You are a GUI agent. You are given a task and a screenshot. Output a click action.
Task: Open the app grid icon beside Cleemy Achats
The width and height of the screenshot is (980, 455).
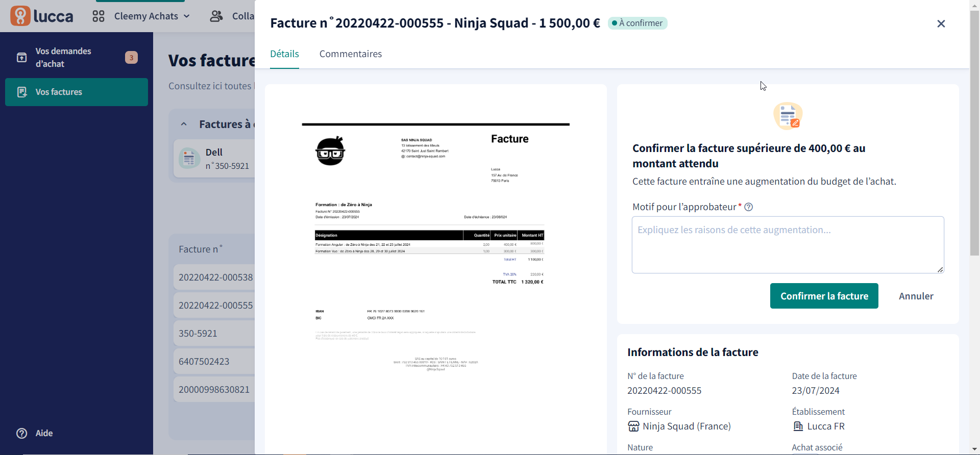[99, 16]
